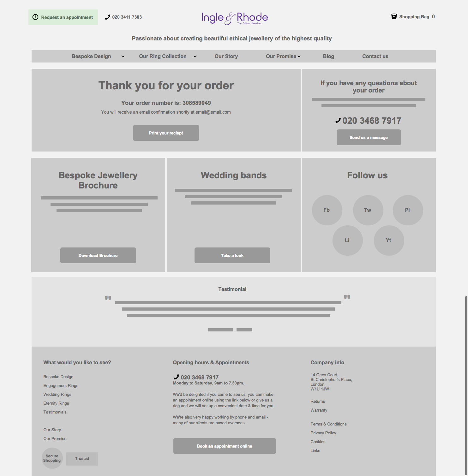Click the Download Brochure button
This screenshot has width=468, height=476.
(98, 255)
